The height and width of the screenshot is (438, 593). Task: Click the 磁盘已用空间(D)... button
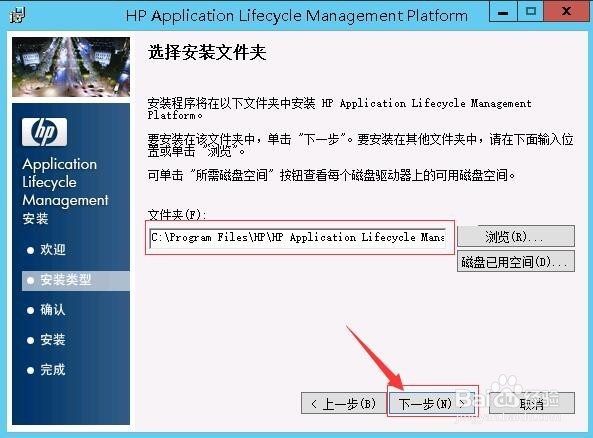click(516, 261)
